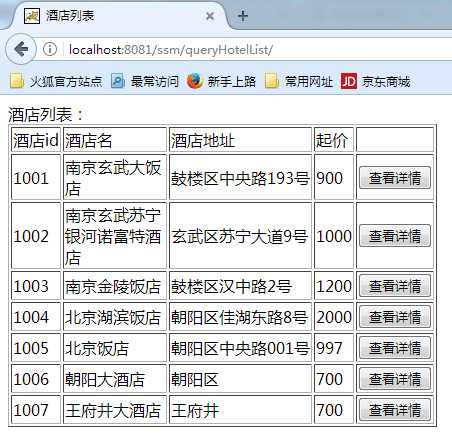The width and height of the screenshot is (452, 437).
Task: Click the 酒店列表： page heading
Action: point(46,115)
